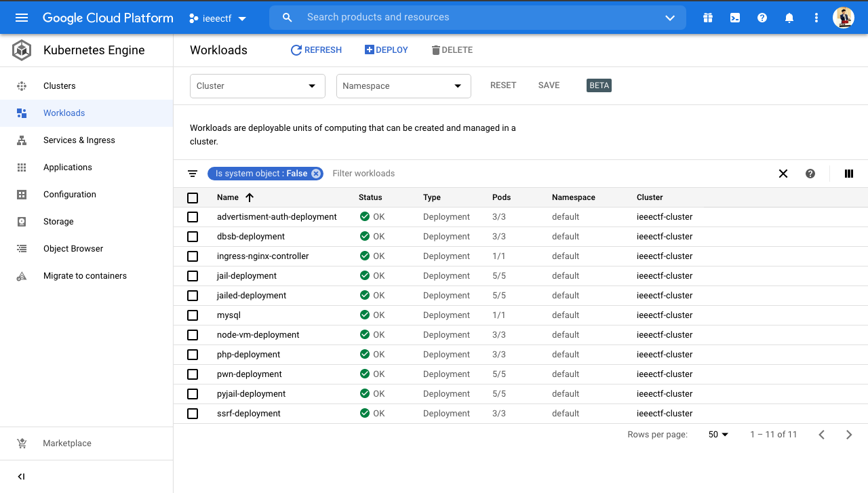Select the Clusters sidebar icon

[22, 85]
